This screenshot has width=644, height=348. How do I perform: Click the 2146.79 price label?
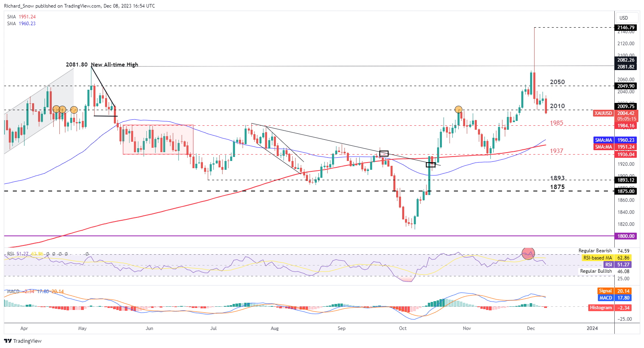(x=626, y=28)
